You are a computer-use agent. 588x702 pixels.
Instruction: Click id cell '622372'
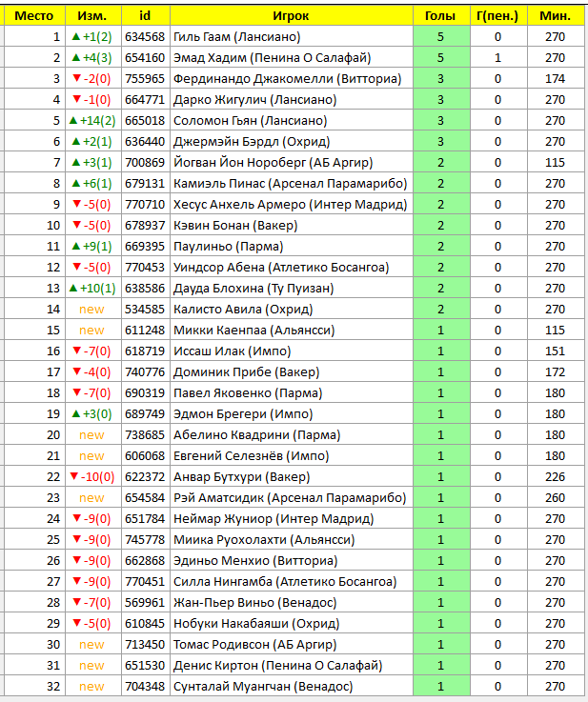pos(145,477)
